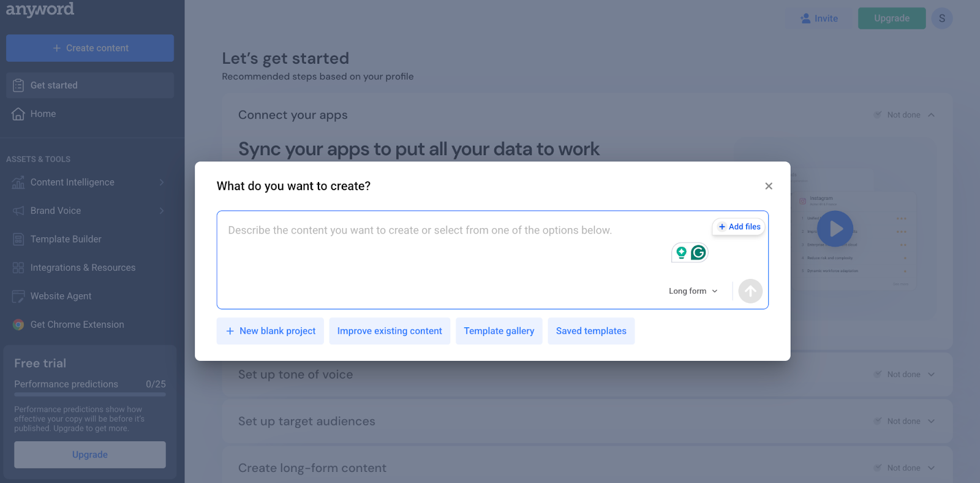980x483 pixels.
Task: Expand the Content Intelligence submenu chevron
Action: [162, 182]
